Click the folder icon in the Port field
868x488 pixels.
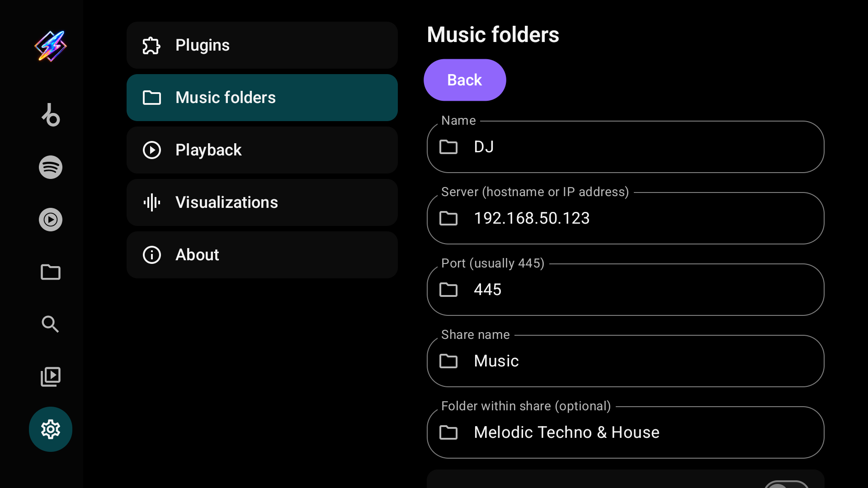tap(448, 290)
